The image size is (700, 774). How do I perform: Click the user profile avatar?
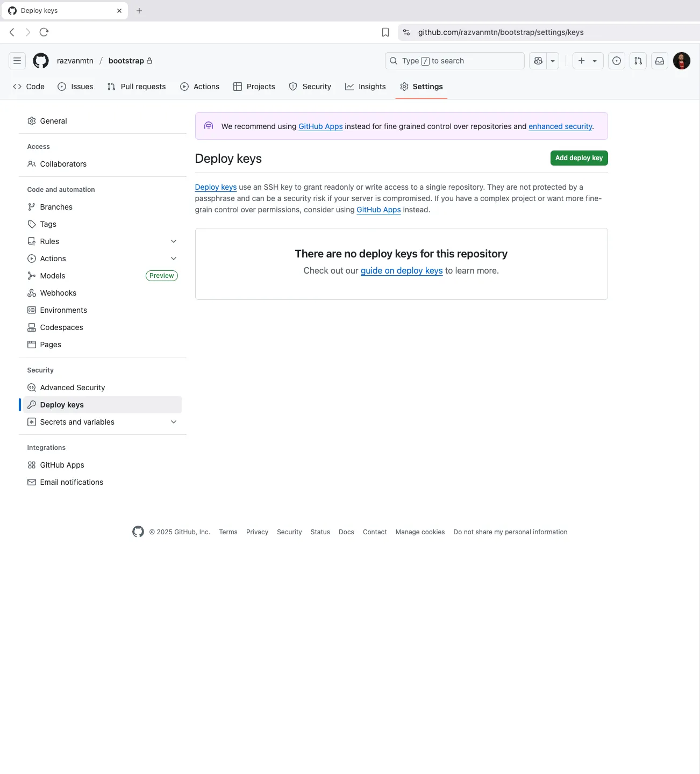point(682,61)
